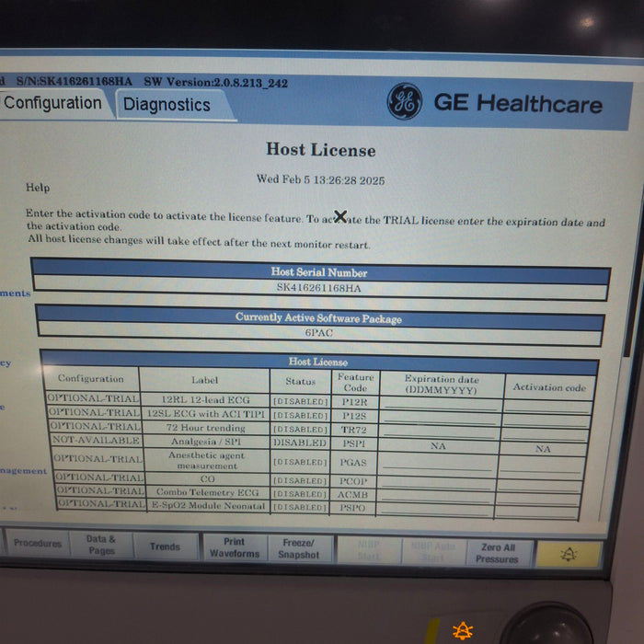Click the orange alarm indicator below the screen

[463, 630]
